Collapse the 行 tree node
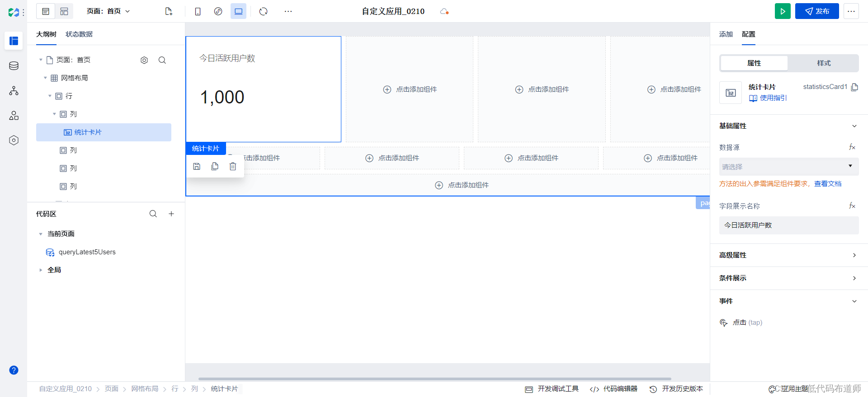The width and height of the screenshot is (868, 397). pyautogui.click(x=50, y=96)
